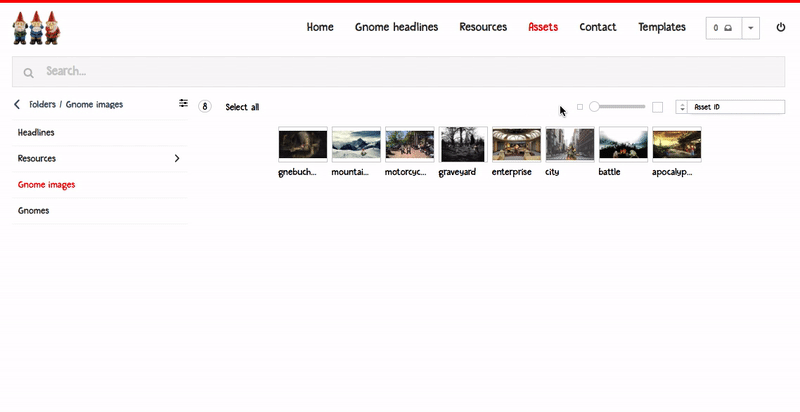Image resolution: width=800 pixels, height=412 pixels.
Task: Click the 8 assets count badge
Action: point(205,107)
